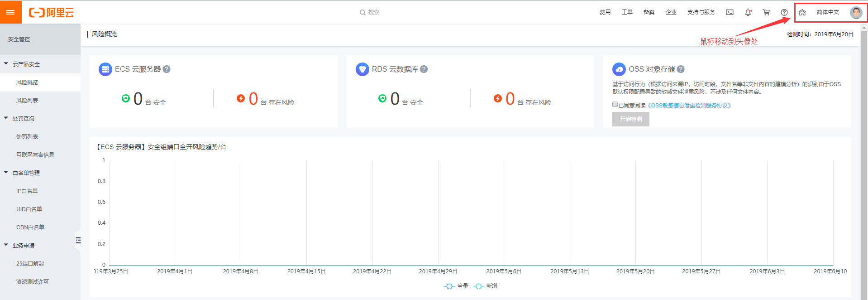
Task: Click the 2019年5月6日 axis label
Action: pyautogui.click(x=504, y=271)
